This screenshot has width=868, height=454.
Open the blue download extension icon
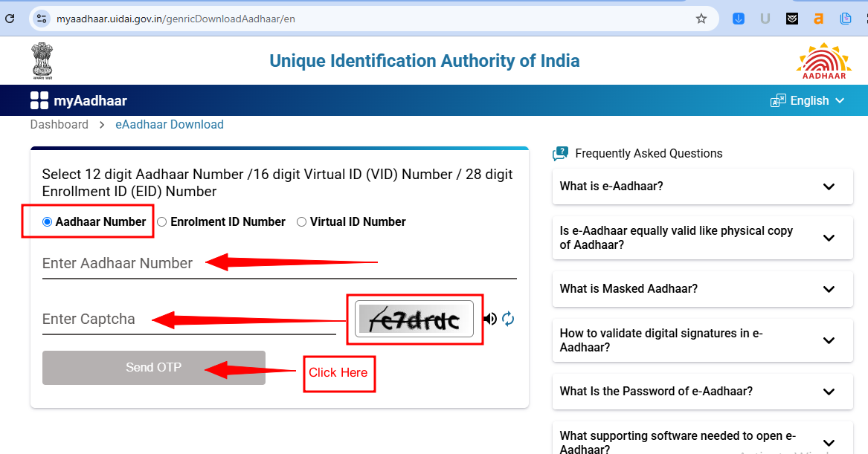739,19
